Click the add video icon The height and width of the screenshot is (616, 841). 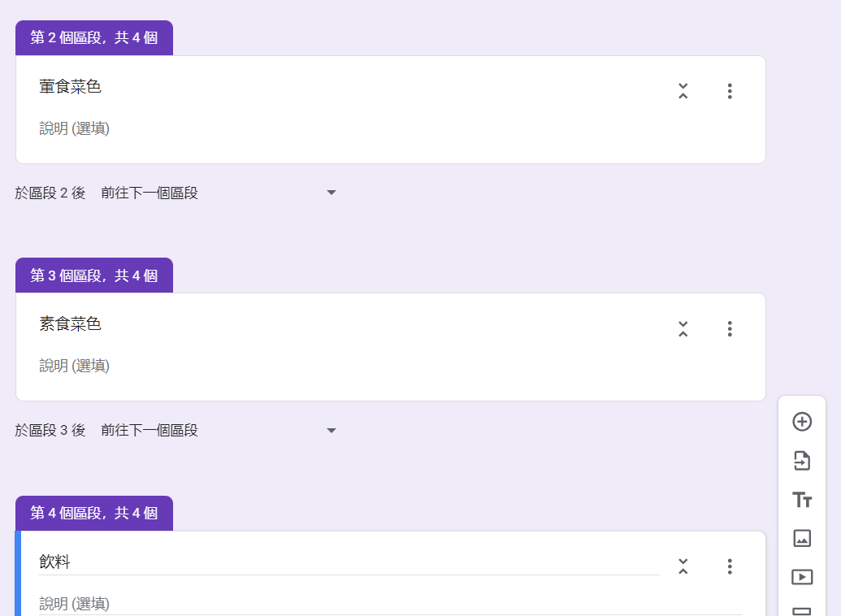pyautogui.click(x=802, y=577)
